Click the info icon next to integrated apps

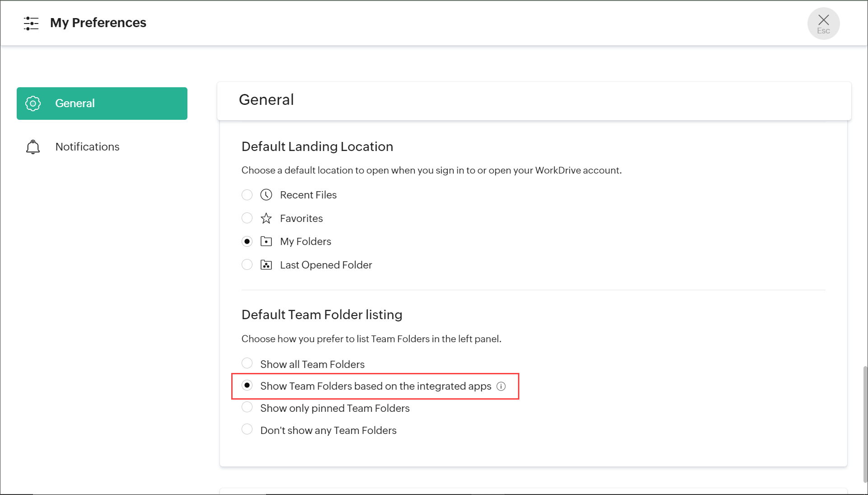(x=501, y=387)
